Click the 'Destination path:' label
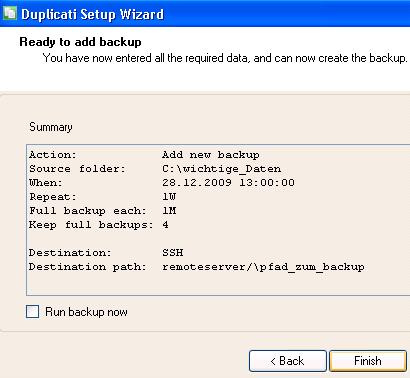410x378 pixels. tap(88, 267)
